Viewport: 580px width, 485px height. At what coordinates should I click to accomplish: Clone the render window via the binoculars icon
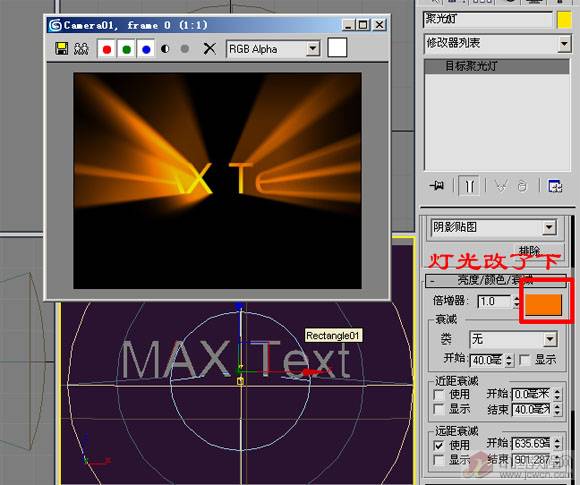click(x=81, y=48)
